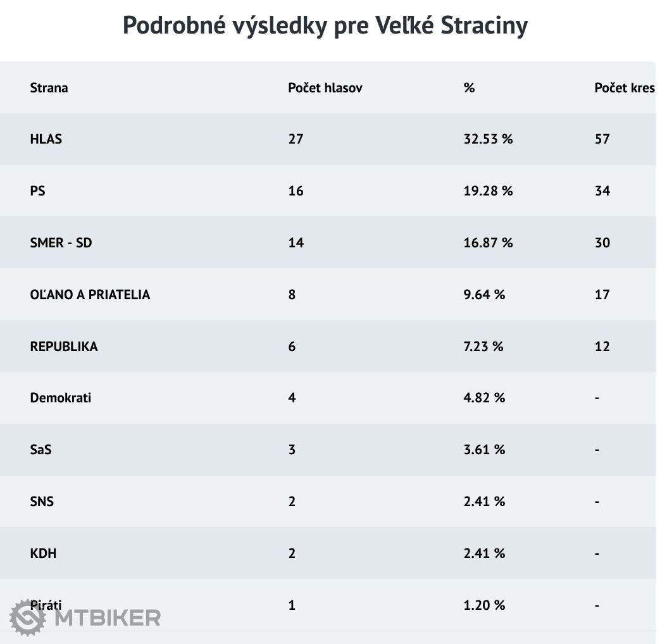Select the Demokrati party name
This screenshot has width=667, height=644.
(61, 398)
